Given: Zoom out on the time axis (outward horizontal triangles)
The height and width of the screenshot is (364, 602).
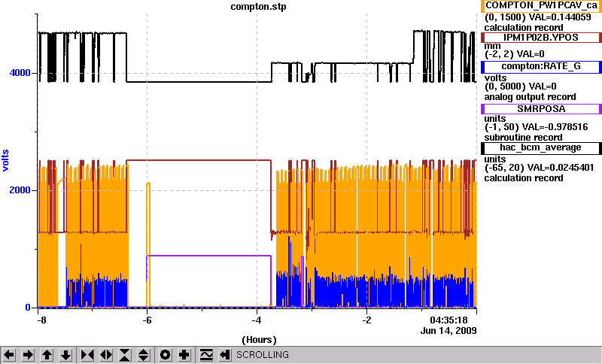Looking at the screenshot, I should click(x=106, y=355).
